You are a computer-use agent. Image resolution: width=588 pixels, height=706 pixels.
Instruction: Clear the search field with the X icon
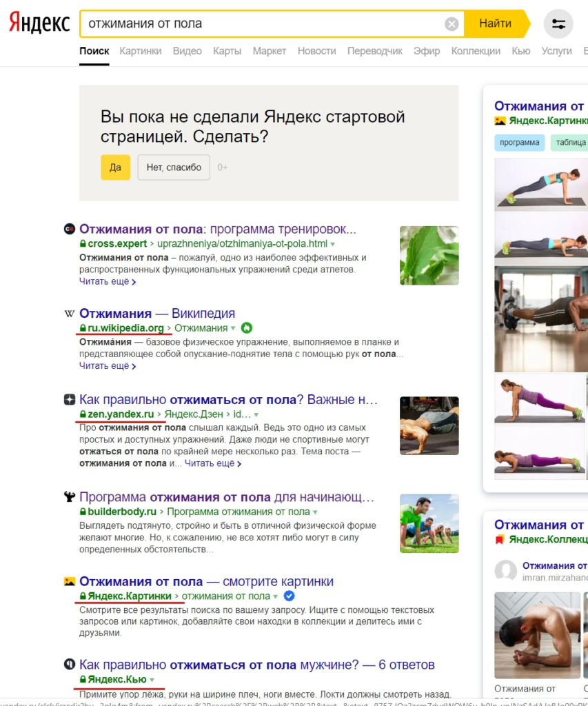[451, 23]
